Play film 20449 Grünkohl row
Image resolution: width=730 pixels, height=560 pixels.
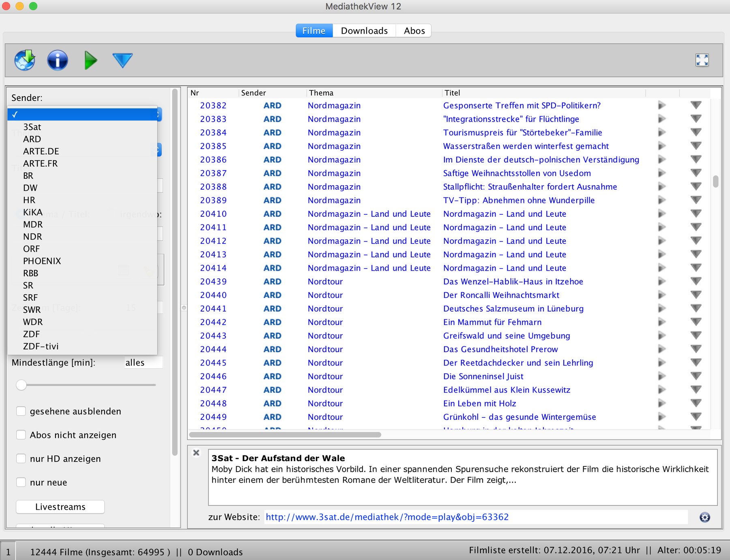[661, 417]
